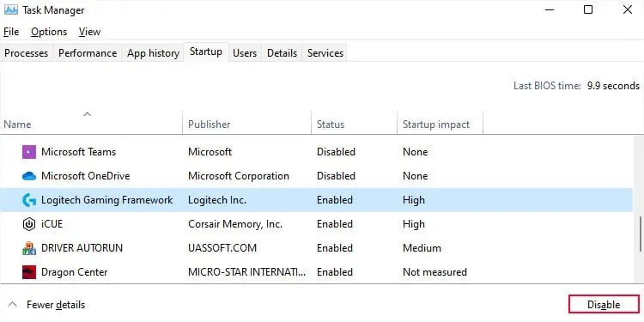Collapse view with Fewer details chevron
The height and width of the screenshot is (322, 644).
pyautogui.click(x=13, y=305)
